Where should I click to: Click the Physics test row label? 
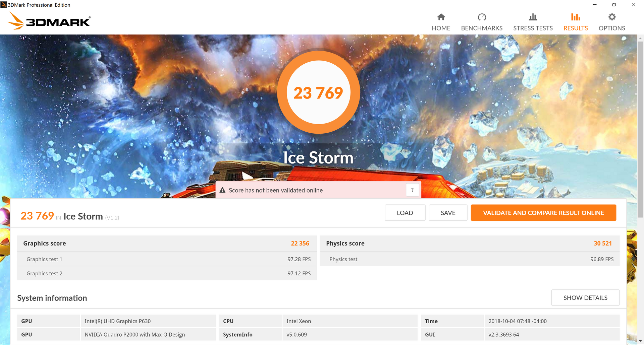point(343,259)
